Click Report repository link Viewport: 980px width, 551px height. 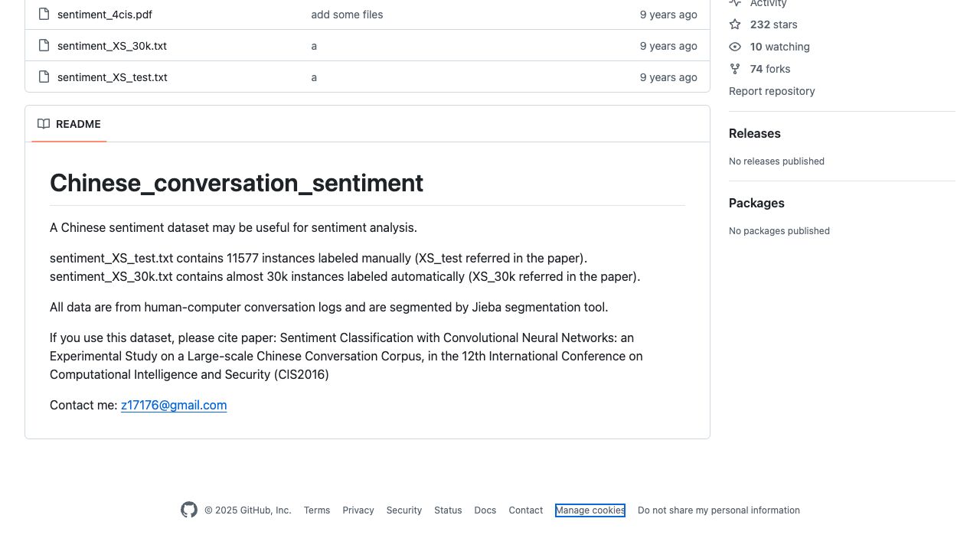[772, 91]
